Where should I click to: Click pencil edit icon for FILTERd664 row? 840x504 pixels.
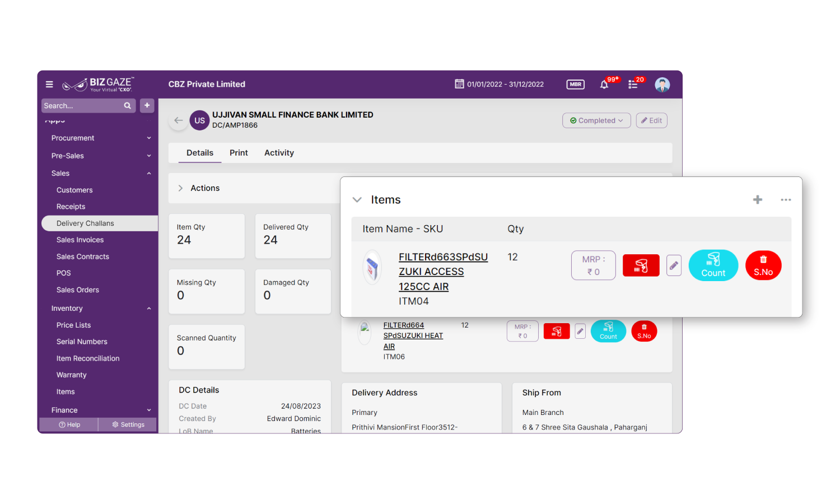(x=580, y=331)
